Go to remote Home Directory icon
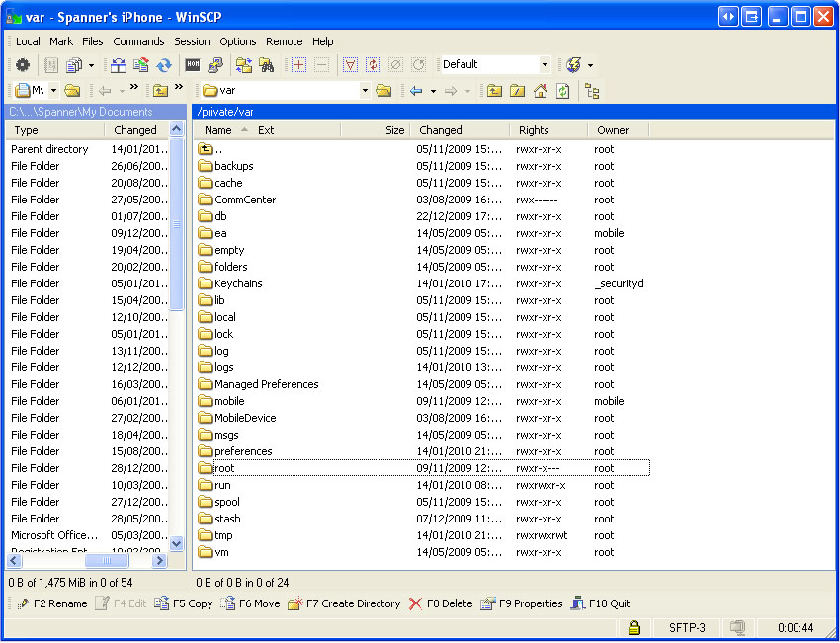Screen dimensions: 840x643 click(540, 91)
